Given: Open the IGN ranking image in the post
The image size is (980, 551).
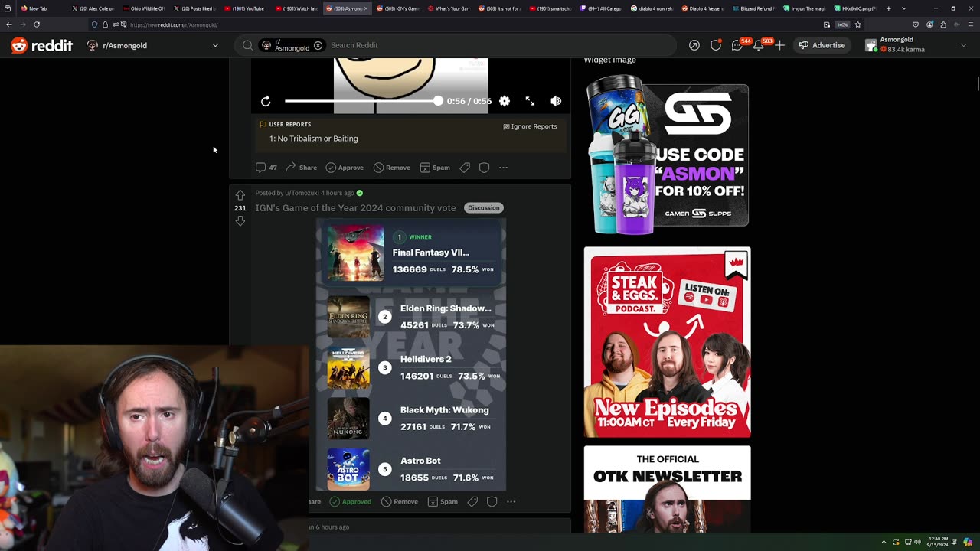Looking at the screenshot, I should pyautogui.click(x=411, y=354).
